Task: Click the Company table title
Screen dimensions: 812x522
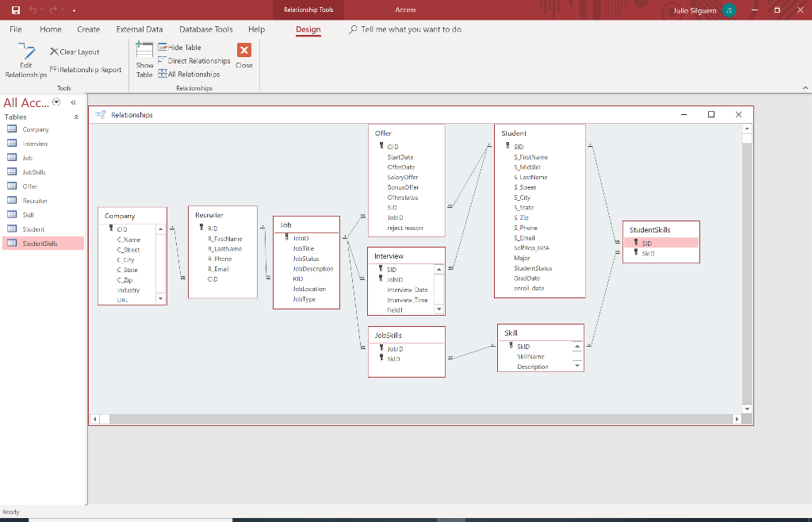Action: pos(120,216)
